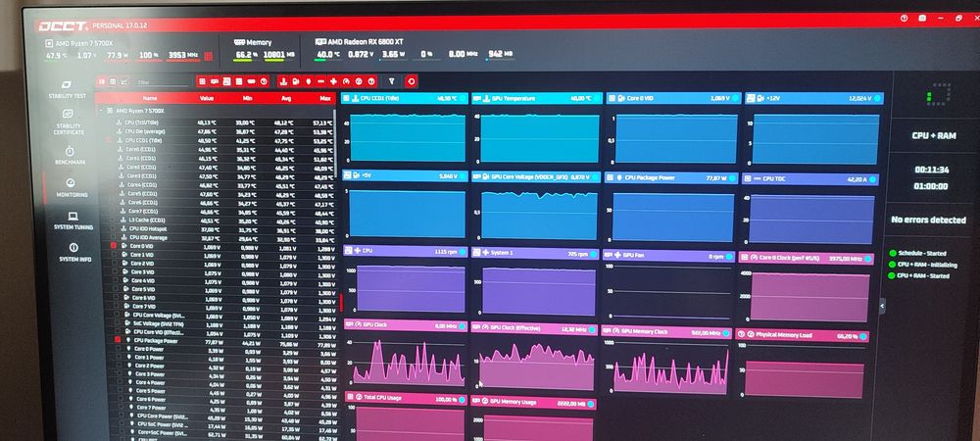
Task: Check the Core 3 Power checkbox
Action: pyautogui.click(x=120, y=374)
